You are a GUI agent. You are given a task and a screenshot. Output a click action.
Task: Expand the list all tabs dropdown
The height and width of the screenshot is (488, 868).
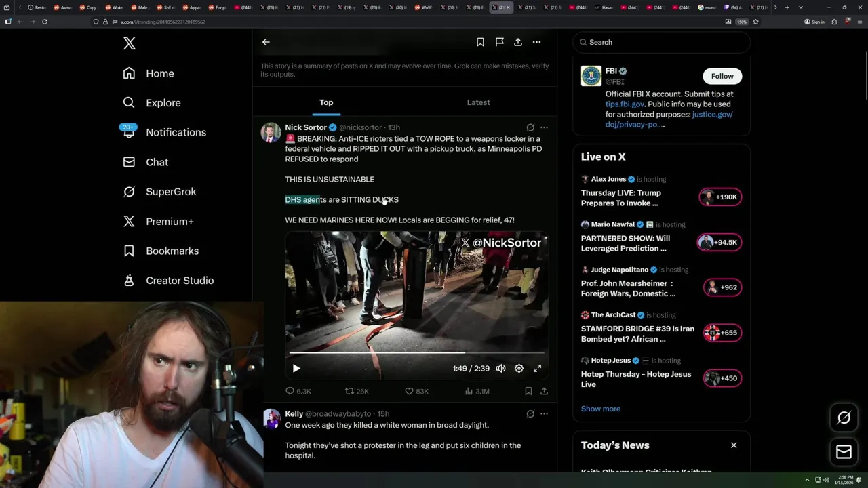[801, 7]
